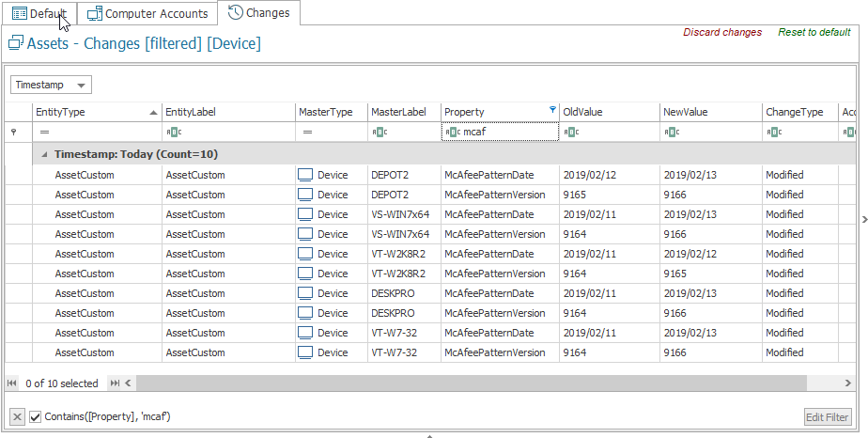Click the Contains([Property], 'mcaf') filter text
This screenshot has height=438, width=868.
[x=107, y=416]
